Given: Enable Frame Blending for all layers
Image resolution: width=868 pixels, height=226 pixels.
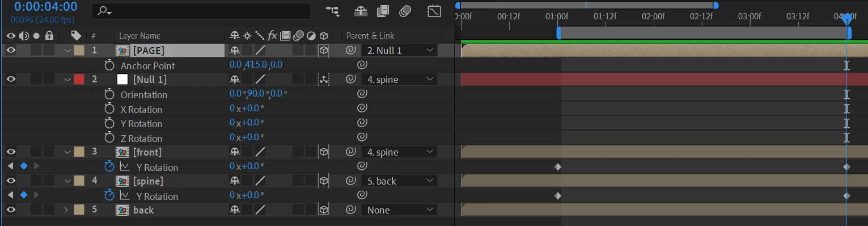Looking at the screenshot, I should point(384,11).
